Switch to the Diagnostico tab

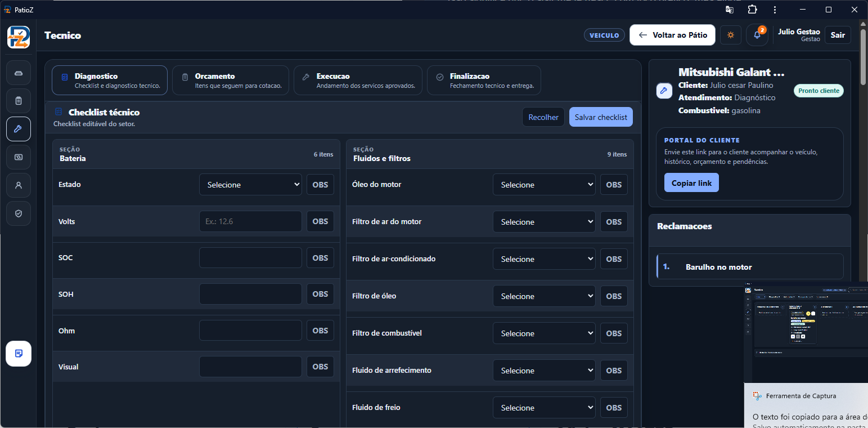point(110,80)
